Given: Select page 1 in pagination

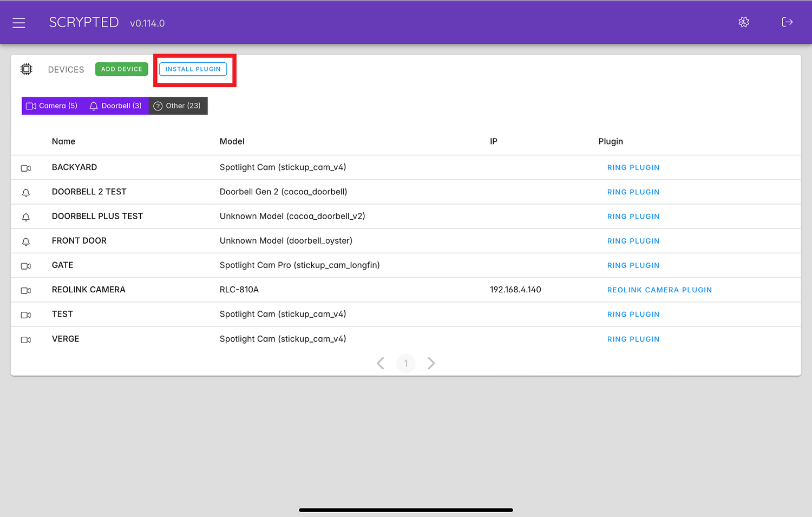Looking at the screenshot, I should (406, 363).
